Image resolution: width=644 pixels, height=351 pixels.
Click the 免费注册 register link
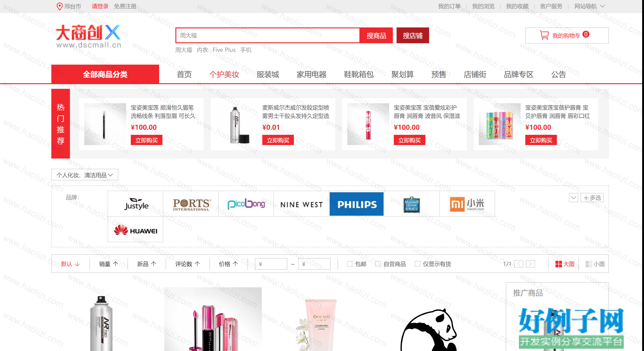125,6
